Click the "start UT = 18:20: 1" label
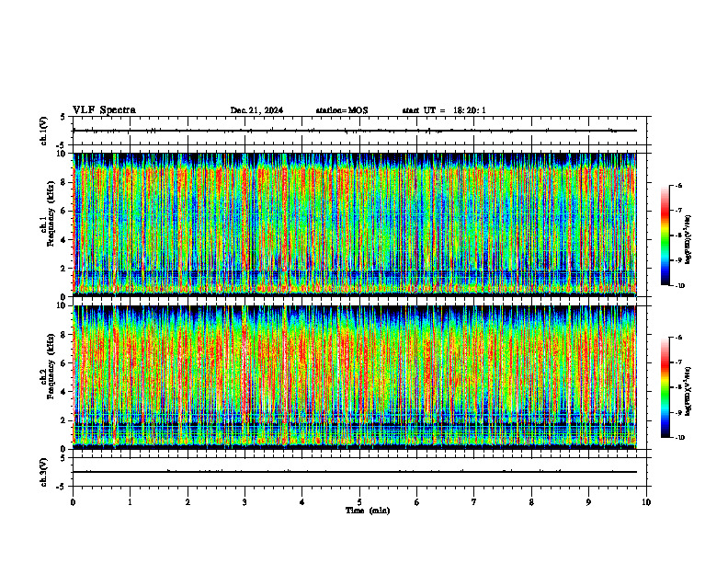 (444, 110)
